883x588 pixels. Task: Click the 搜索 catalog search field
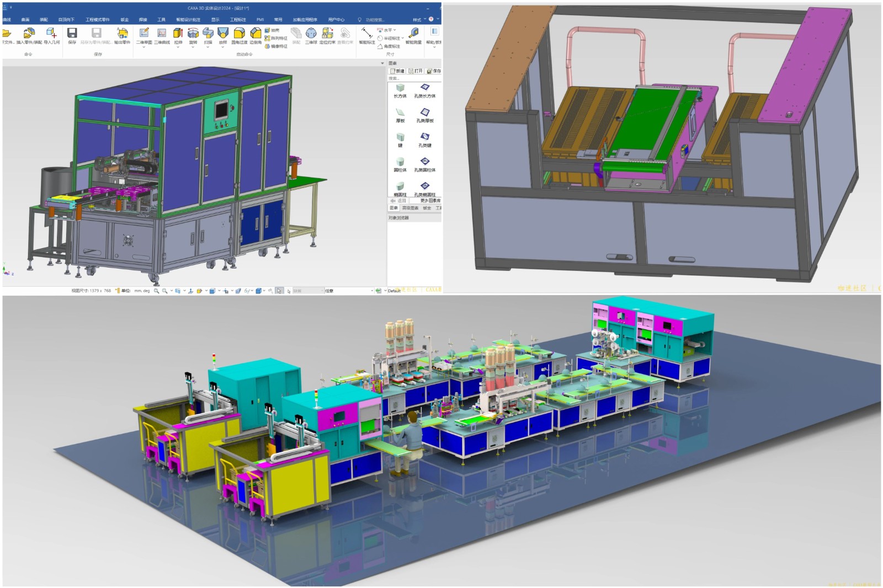click(x=414, y=78)
